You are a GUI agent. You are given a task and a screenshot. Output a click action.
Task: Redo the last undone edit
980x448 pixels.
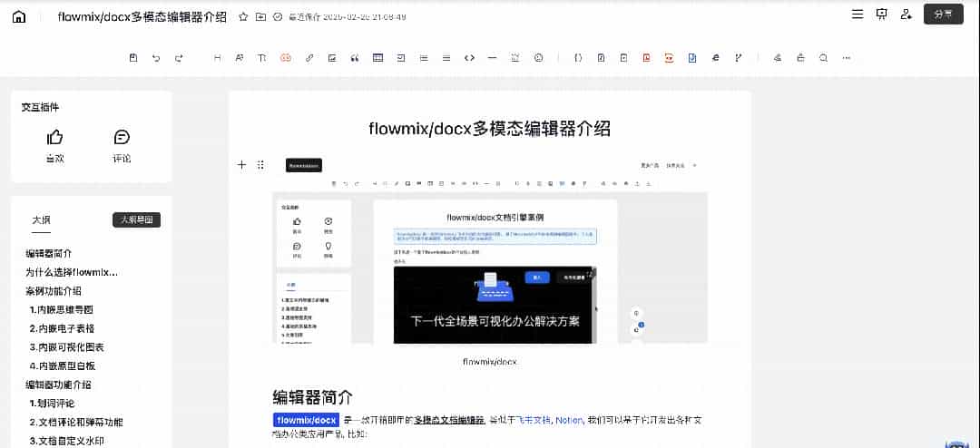click(x=179, y=58)
